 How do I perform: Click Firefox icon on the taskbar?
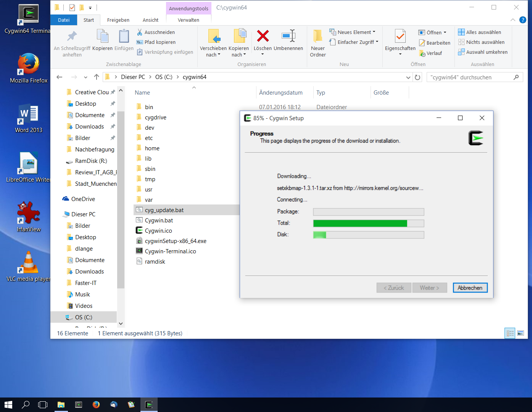(96, 405)
